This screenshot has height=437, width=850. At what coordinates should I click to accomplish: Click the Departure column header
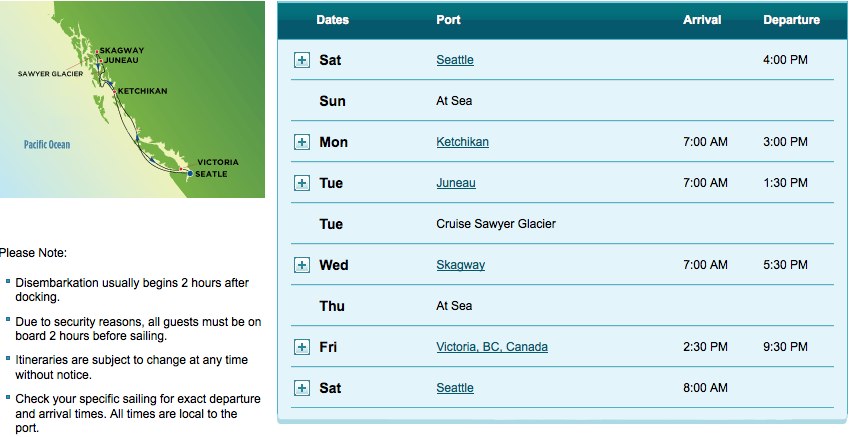[x=791, y=20]
